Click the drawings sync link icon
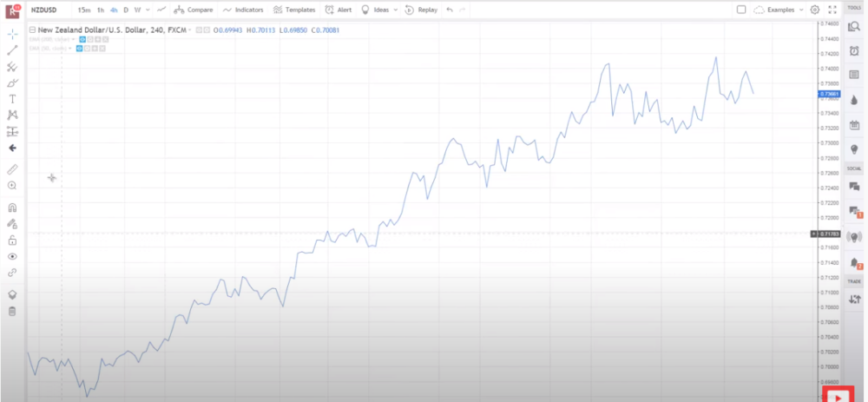Image resolution: width=868 pixels, height=402 pixels. click(12, 273)
